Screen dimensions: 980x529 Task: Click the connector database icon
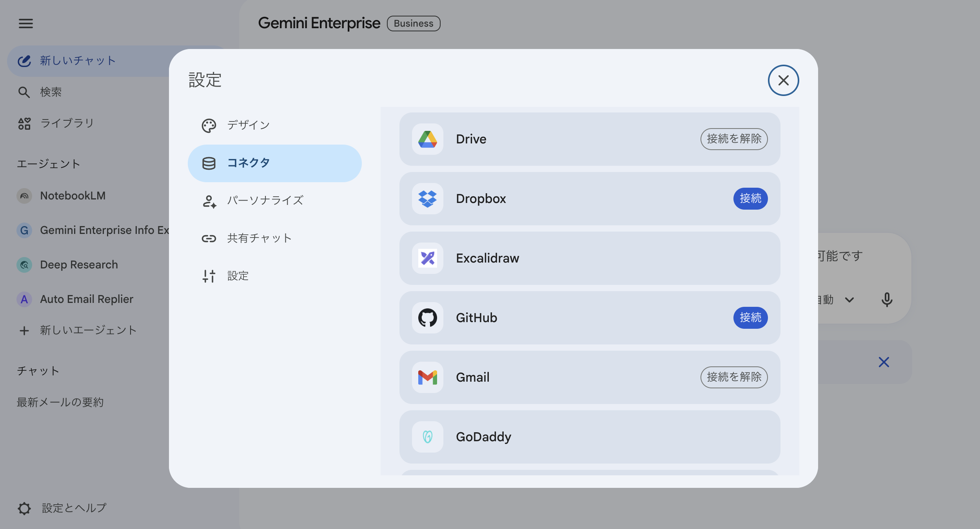click(x=209, y=163)
